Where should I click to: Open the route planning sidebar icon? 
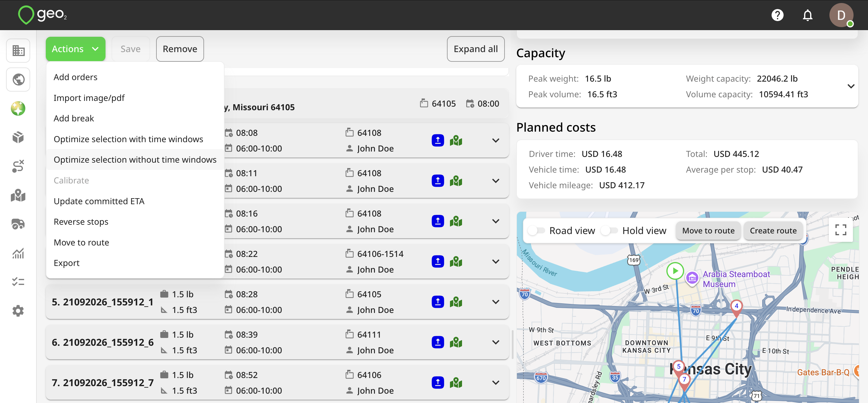click(18, 166)
